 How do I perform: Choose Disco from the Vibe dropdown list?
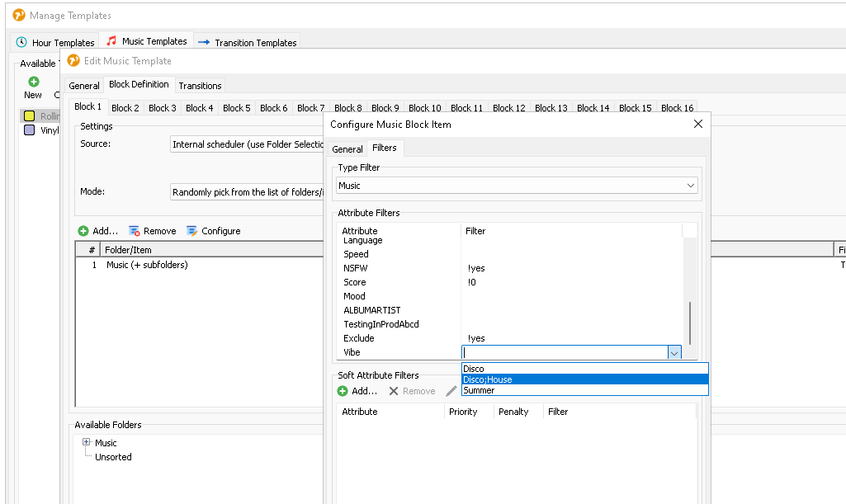[x=585, y=369]
